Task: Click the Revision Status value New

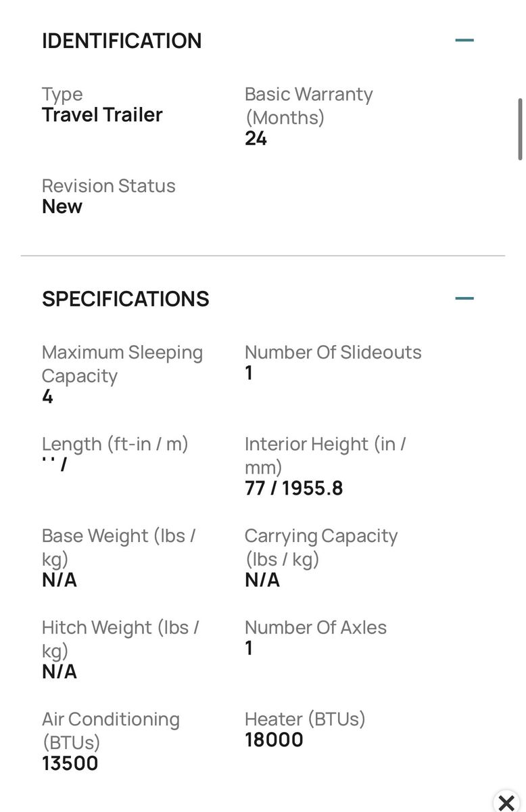Action: click(x=62, y=206)
